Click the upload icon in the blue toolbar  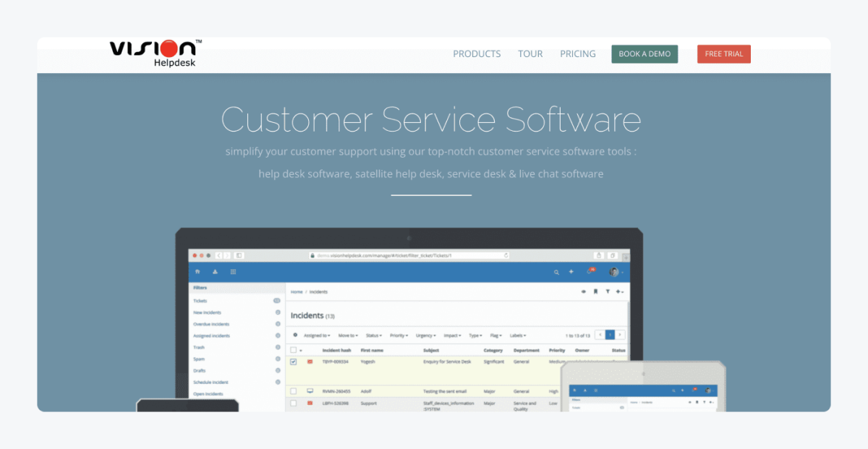coord(215,271)
